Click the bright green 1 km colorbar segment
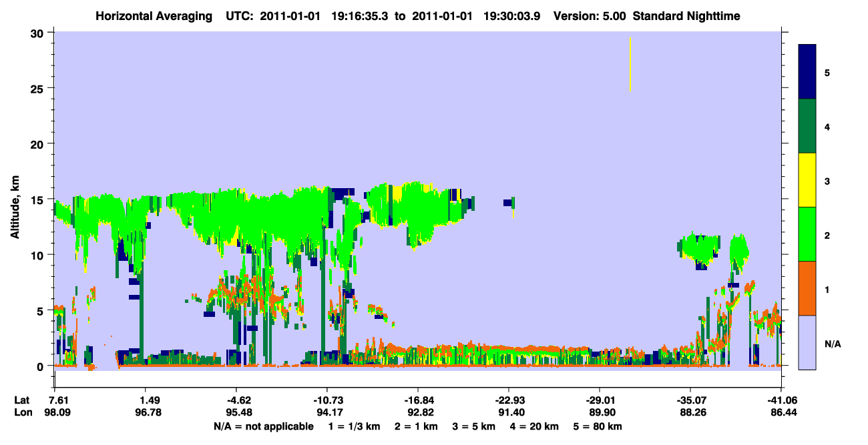Screen dimensions: 868x445 (807, 234)
